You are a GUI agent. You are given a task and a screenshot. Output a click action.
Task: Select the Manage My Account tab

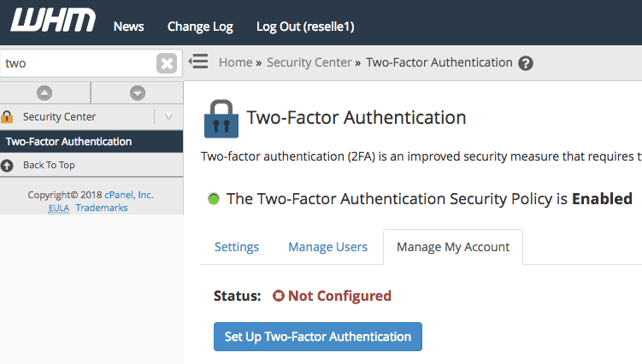pyautogui.click(x=453, y=247)
